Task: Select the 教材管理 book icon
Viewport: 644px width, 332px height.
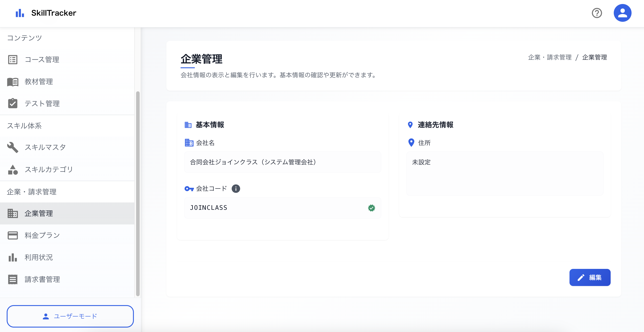Action: [x=13, y=81]
